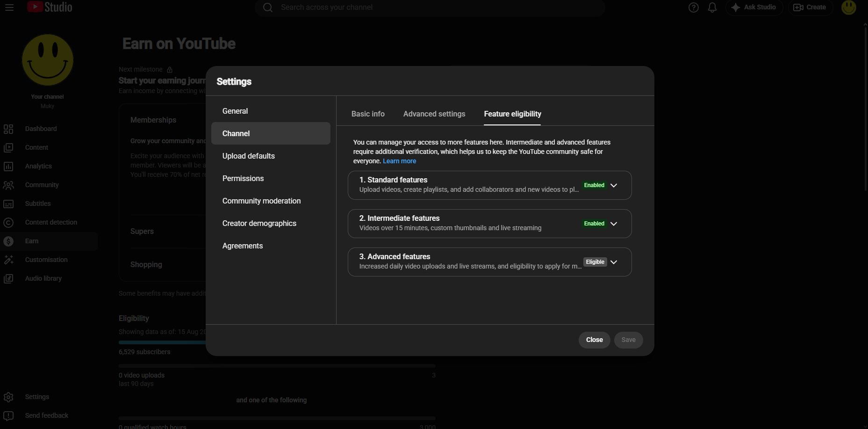Click the Content sidebar icon
The width and height of the screenshot is (868, 429).
point(8,148)
